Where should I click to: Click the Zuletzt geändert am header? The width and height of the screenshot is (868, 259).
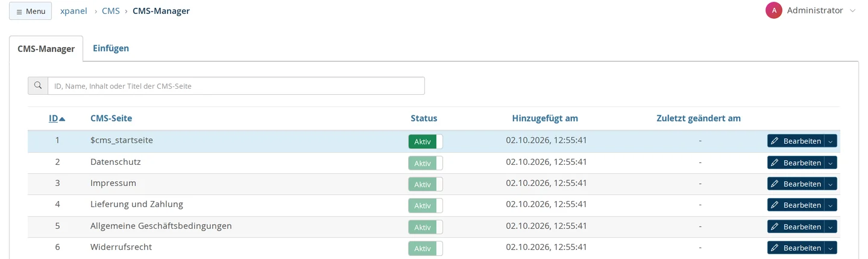coord(699,118)
